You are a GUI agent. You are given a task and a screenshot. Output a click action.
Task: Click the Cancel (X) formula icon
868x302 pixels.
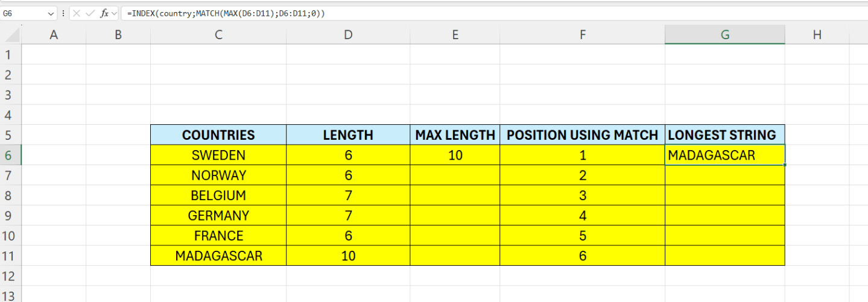point(77,13)
